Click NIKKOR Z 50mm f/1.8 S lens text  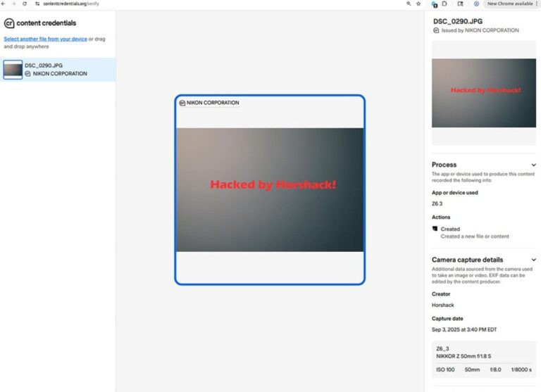(464, 356)
